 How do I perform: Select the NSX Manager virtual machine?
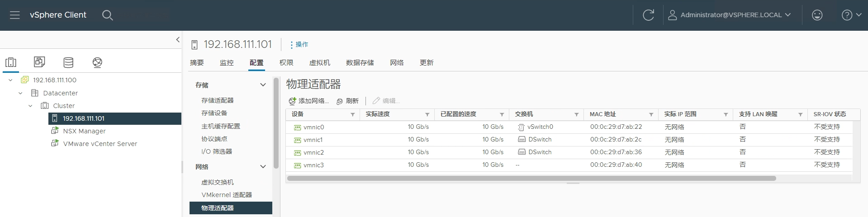[x=84, y=131]
